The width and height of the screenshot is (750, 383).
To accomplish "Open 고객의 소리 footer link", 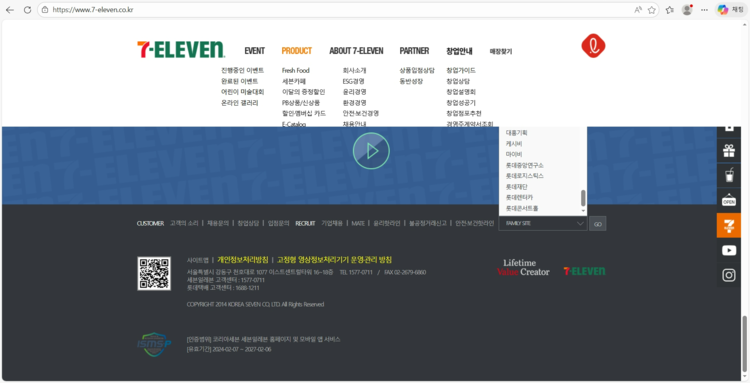I will [184, 223].
